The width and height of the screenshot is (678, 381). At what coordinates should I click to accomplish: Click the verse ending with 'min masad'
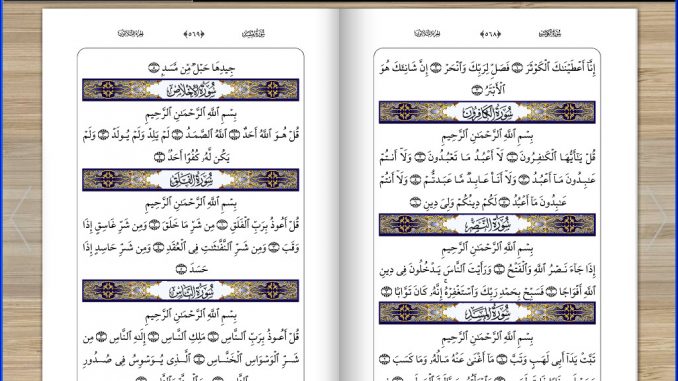(x=191, y=68)
